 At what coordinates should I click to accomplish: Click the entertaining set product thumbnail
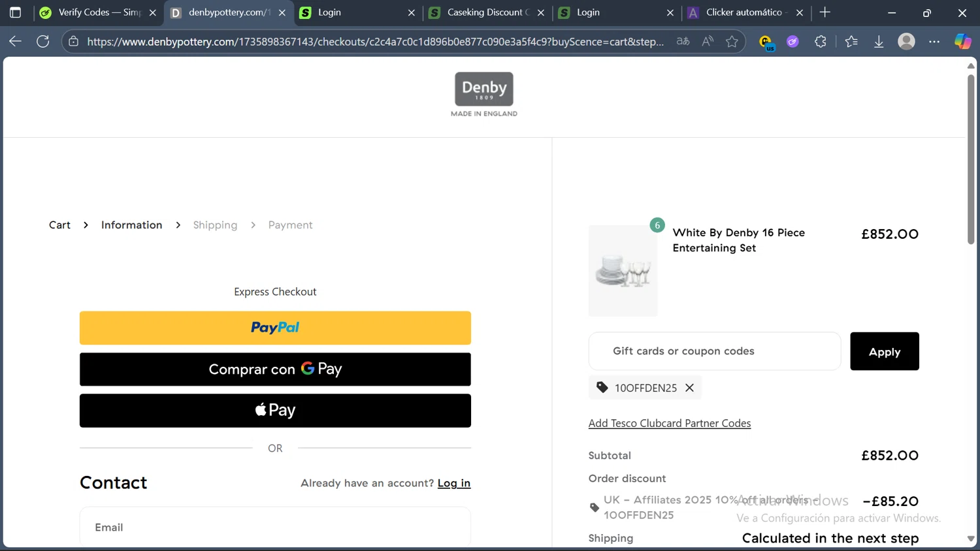tap(623, 271)
